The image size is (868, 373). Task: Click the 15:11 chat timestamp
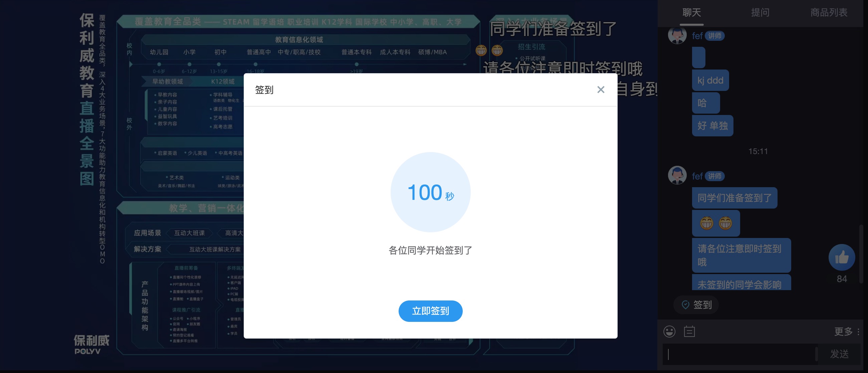(758, 151)
